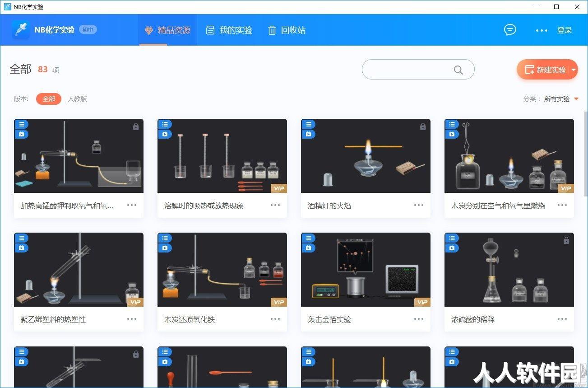Screen dimensions: 588x388
Task: Open more options for 溶解时的吸热或放热现象
Action: point(275,205)
